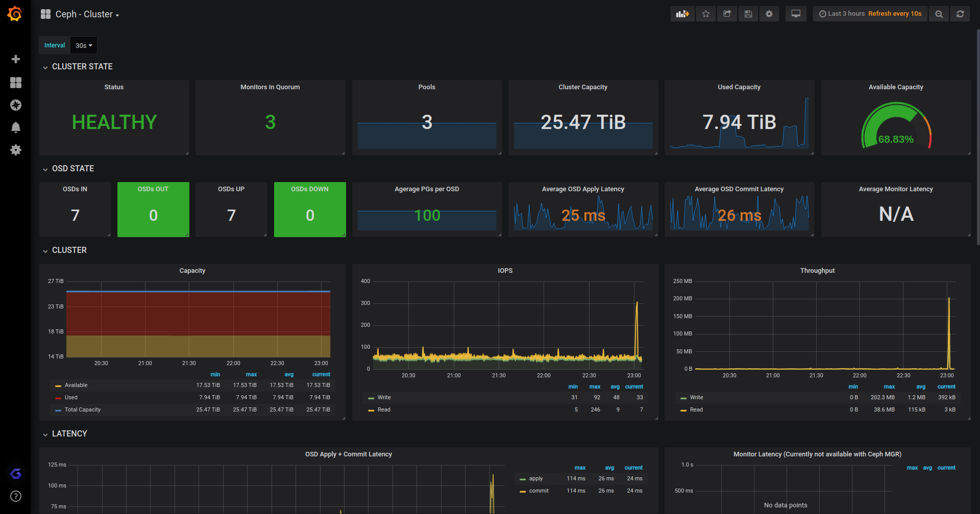
Task: Open the share dashboard icon
Action: [727, 14]
